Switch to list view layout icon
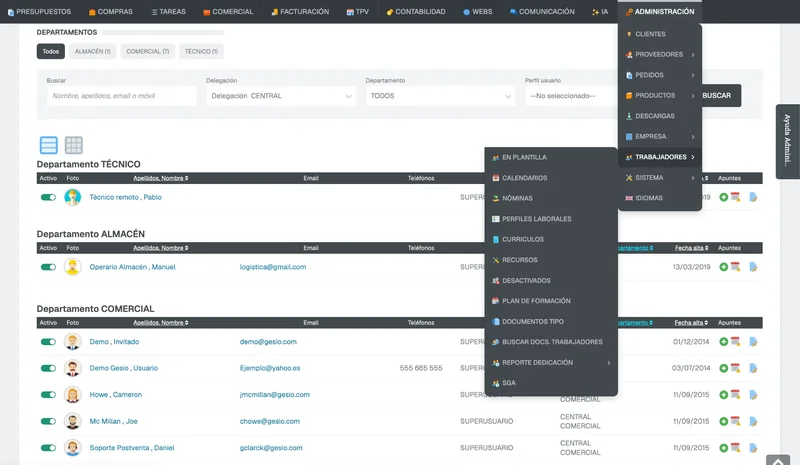Screen dimensions: 800x465 tap(48, 145)
